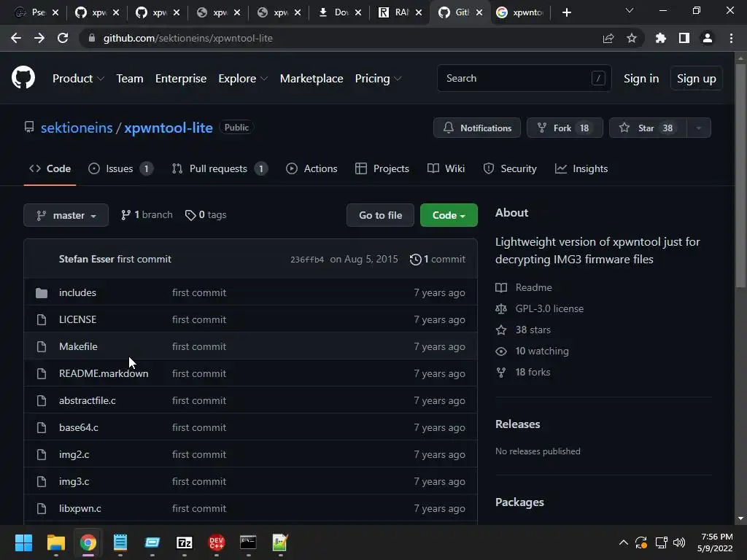Click the Chrome taskbar icon
The image size is (747, 560).
88,542
